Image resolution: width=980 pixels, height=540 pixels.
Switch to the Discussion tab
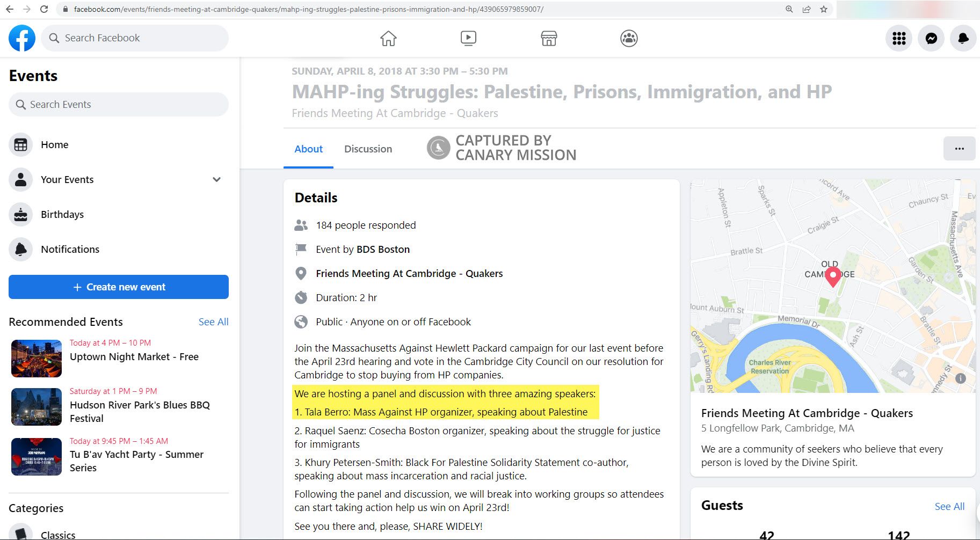[368, 149]
